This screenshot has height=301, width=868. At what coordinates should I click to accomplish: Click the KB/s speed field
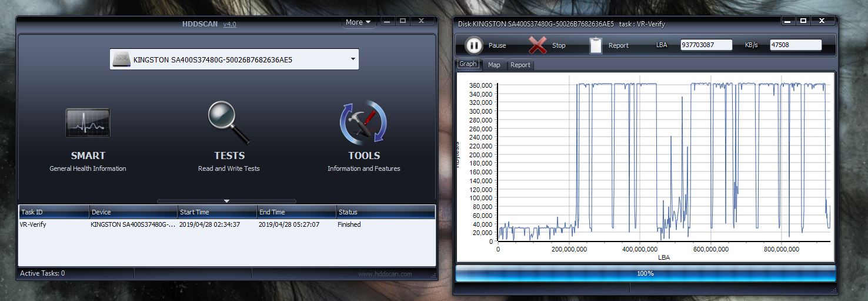(795, 45)
